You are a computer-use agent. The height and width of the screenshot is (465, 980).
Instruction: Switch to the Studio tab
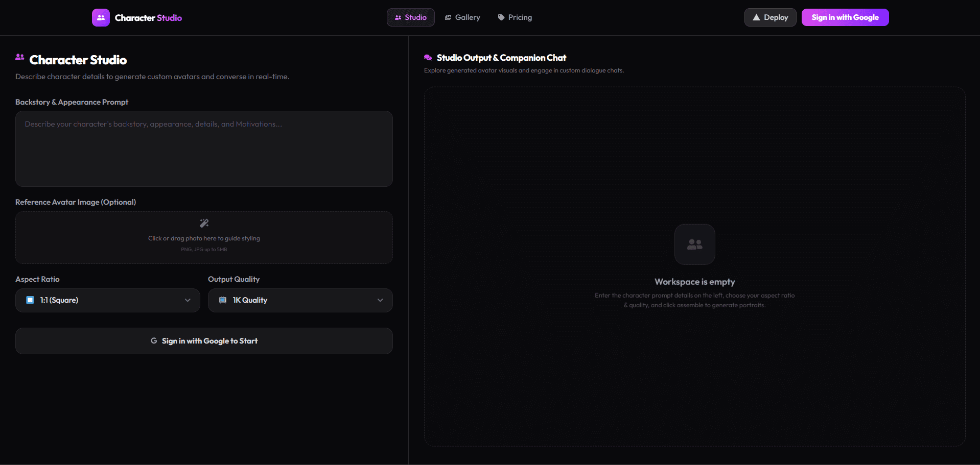pyautogui.click(x=411, y=17)
